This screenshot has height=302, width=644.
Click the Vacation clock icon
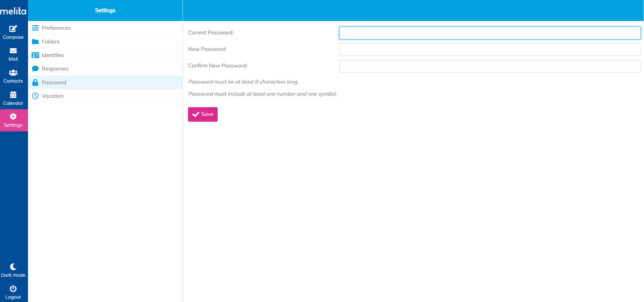pos(35,96)
